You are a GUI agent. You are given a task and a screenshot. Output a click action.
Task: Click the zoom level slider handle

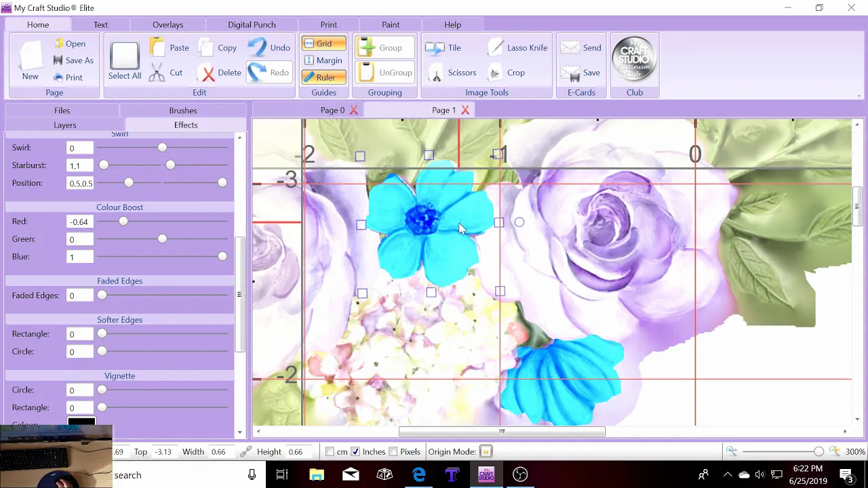(818, 451)
